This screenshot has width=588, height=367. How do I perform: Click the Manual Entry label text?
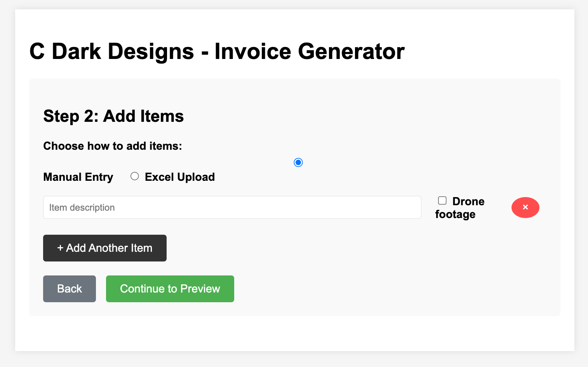tap(78, 177)
